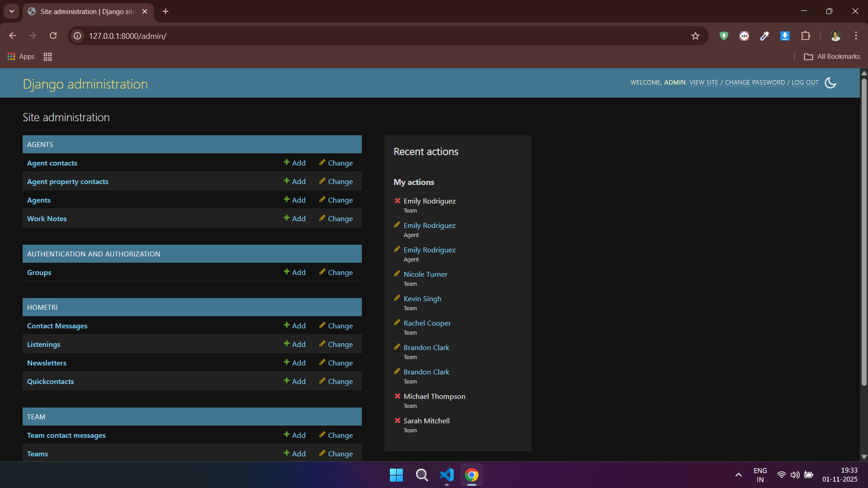Open the volume speaker tray icon
The image size is (868, 488).
tap(795, 475)
